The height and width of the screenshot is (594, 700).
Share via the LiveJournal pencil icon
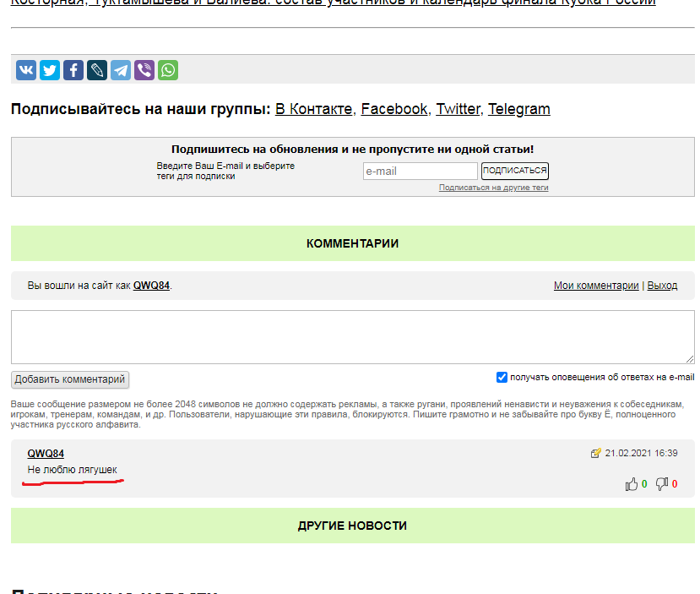tap(97, 70)
